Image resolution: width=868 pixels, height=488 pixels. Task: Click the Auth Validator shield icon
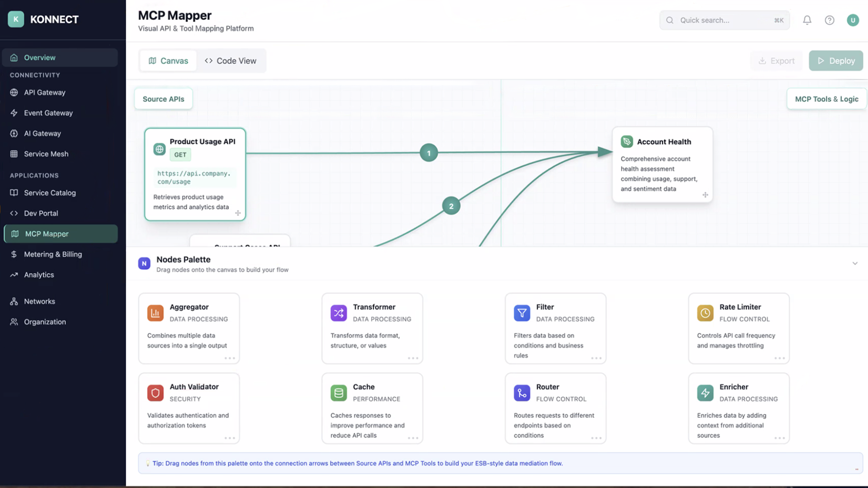(155, 393)
